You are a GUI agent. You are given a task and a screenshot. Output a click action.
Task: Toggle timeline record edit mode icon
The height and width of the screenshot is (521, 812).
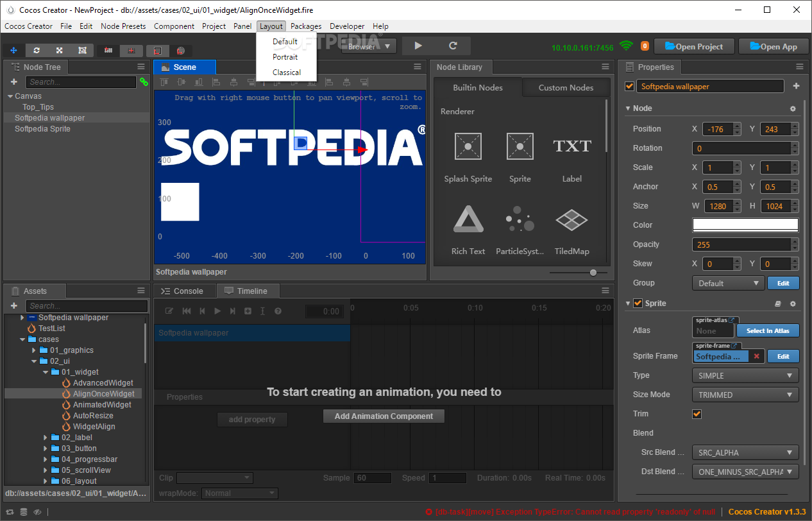click(169, 311)
